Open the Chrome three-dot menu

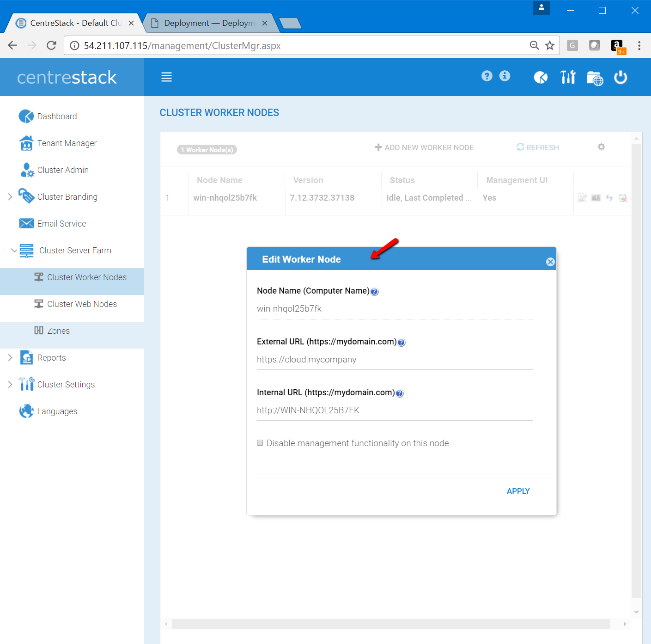point(639,45)
